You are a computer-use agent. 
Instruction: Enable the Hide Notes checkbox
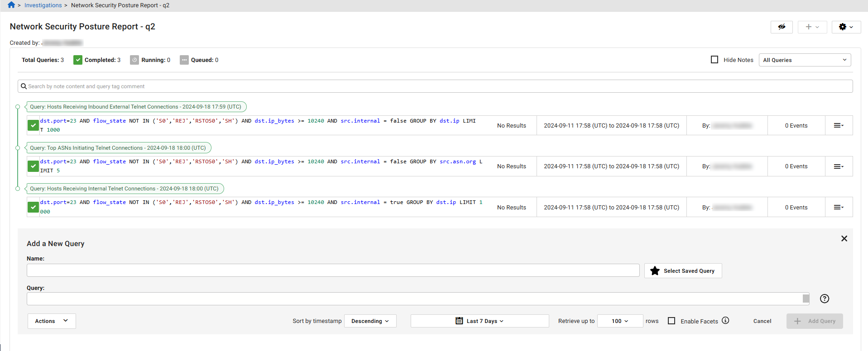[715, 60]
